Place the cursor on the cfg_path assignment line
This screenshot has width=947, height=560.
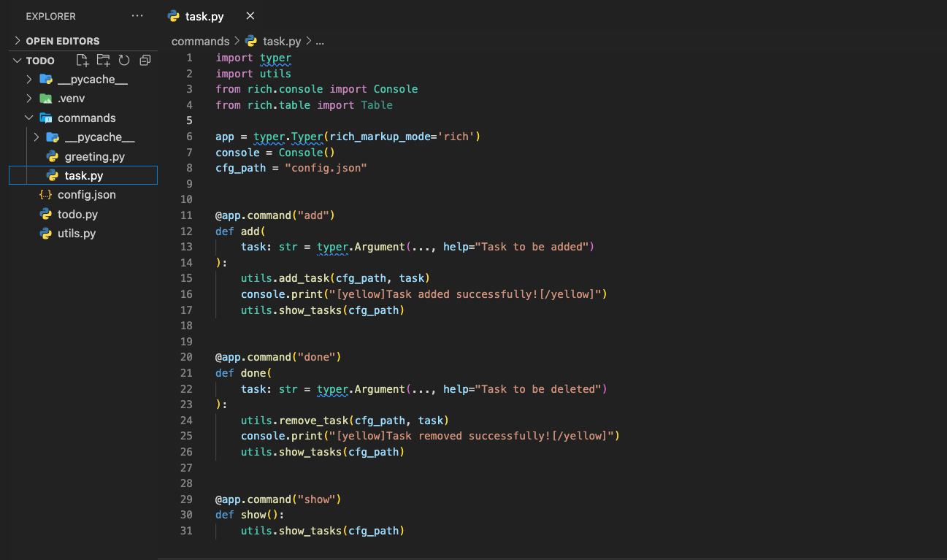coord(292,167)
